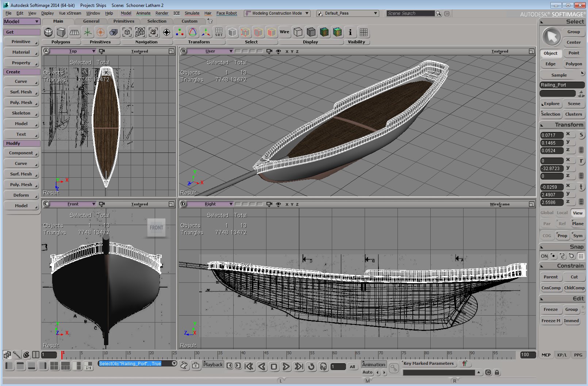Open the Default_Pass dropdown

pos(347,13)
